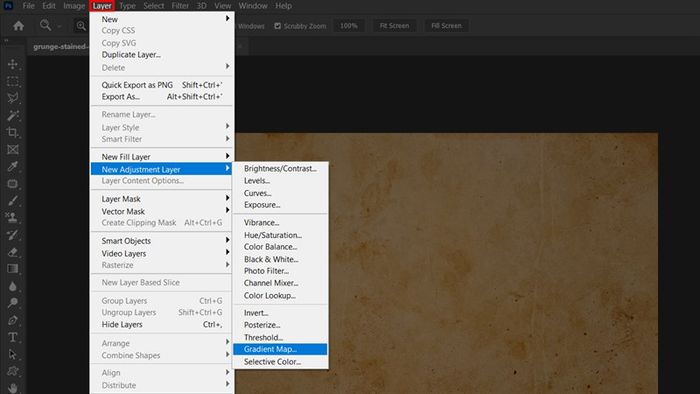Select the Gradient tool

[x=12, y=269]
